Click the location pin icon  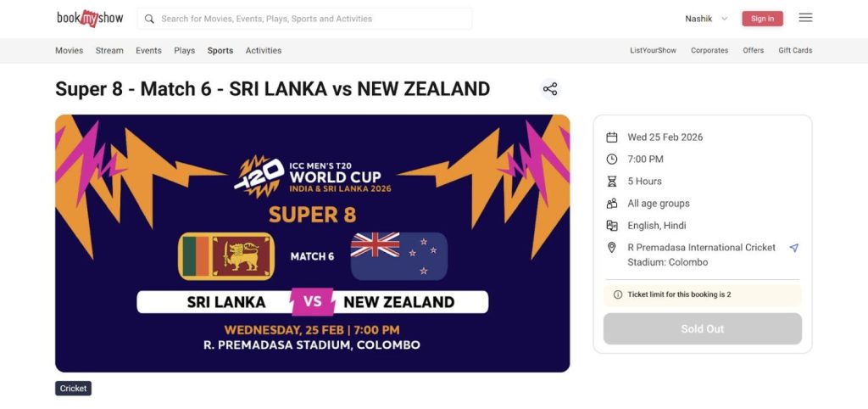(612, 248)
